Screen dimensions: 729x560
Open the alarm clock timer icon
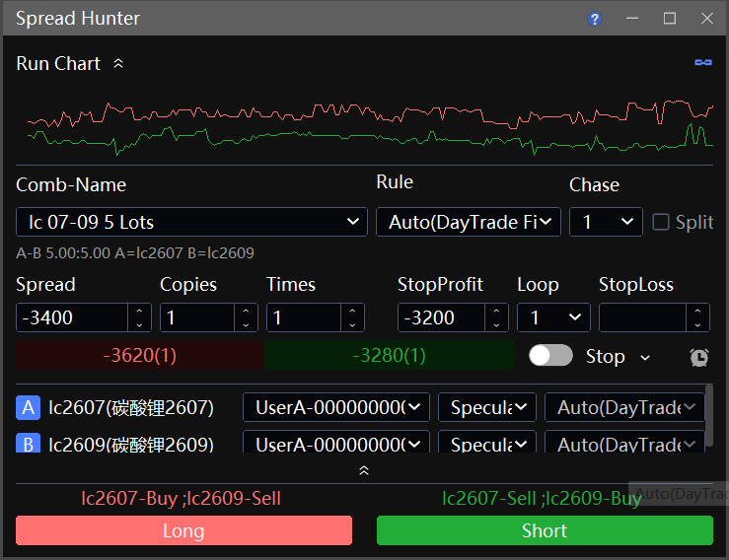(699, 357)
